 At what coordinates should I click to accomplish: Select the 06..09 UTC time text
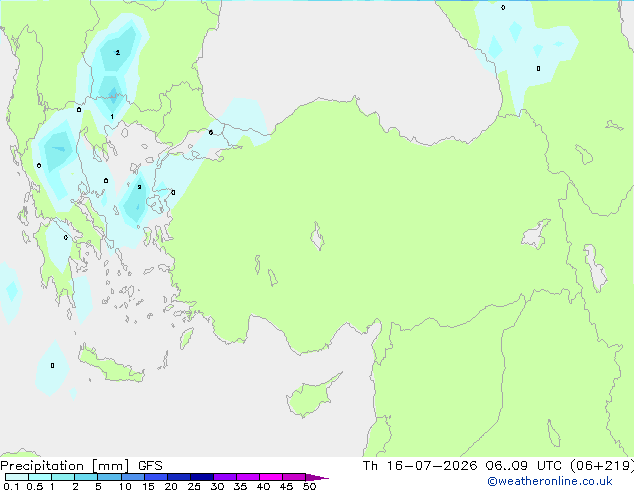coord(523,466)
